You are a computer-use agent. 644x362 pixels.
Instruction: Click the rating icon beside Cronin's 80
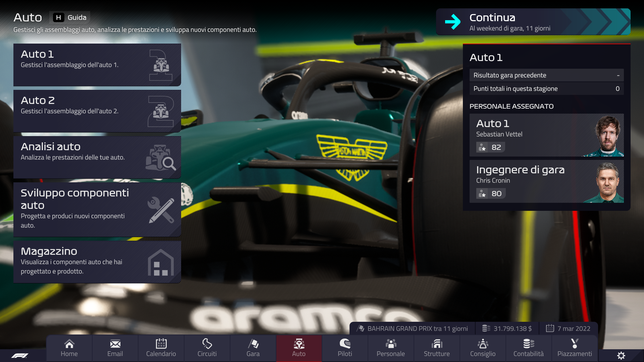click(x=482, y=193)
